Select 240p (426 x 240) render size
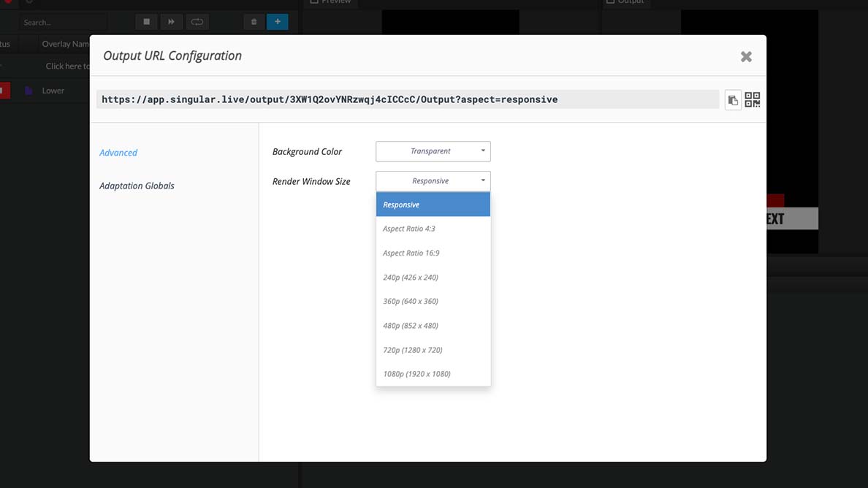This screenshot has width=868, height=488. [433, 278]
